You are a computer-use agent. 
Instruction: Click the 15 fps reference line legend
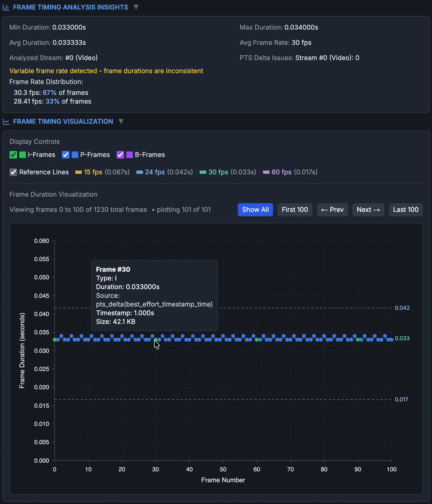tap(102, 172)
